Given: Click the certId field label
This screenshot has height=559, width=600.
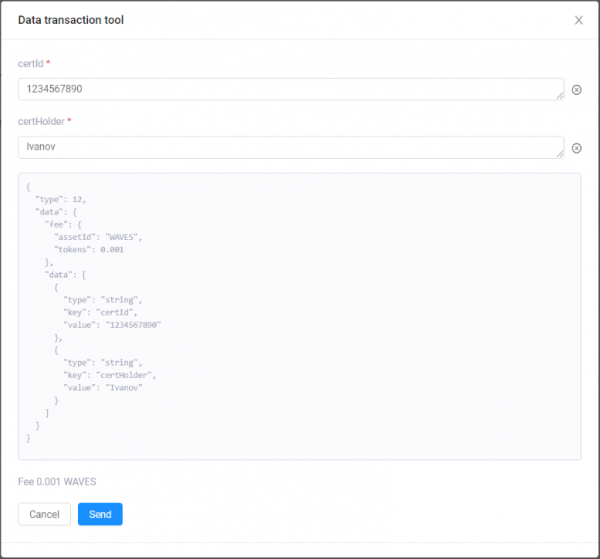Looking at the screenshot, I should [31, 63].
